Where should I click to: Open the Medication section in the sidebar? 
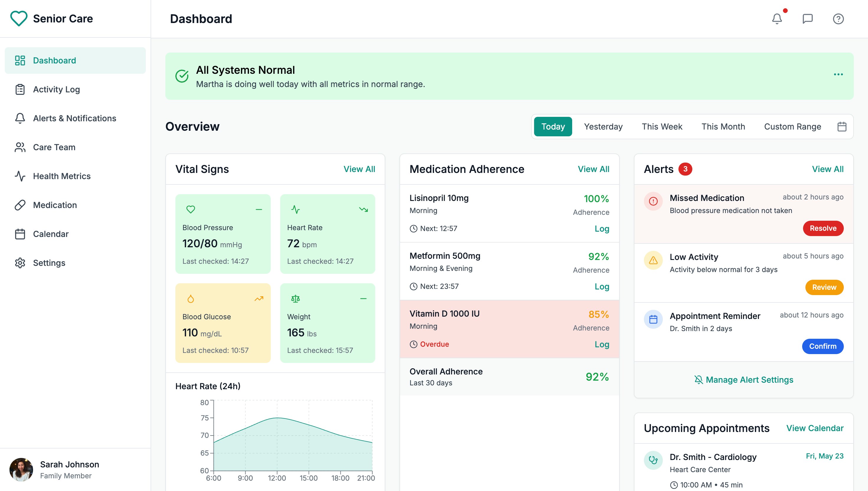click(x=55, y=205)
